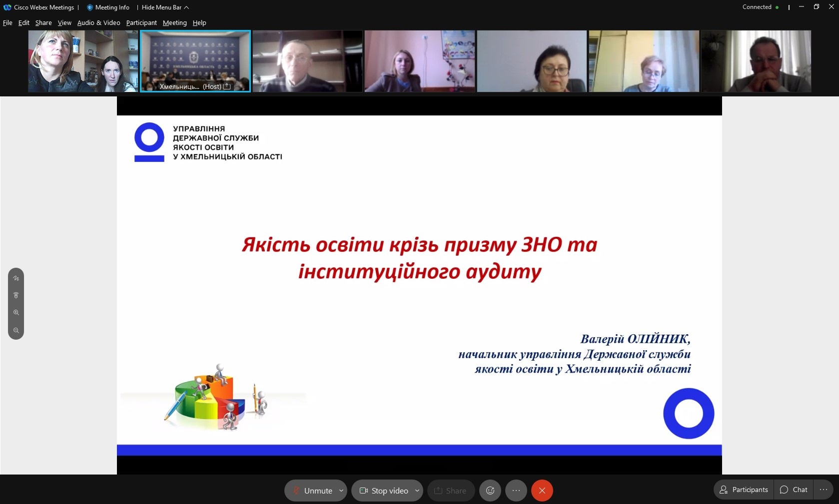This screenshot has width=839, height=504.
Task: Open the Participant menu
Action: (141, 23)
